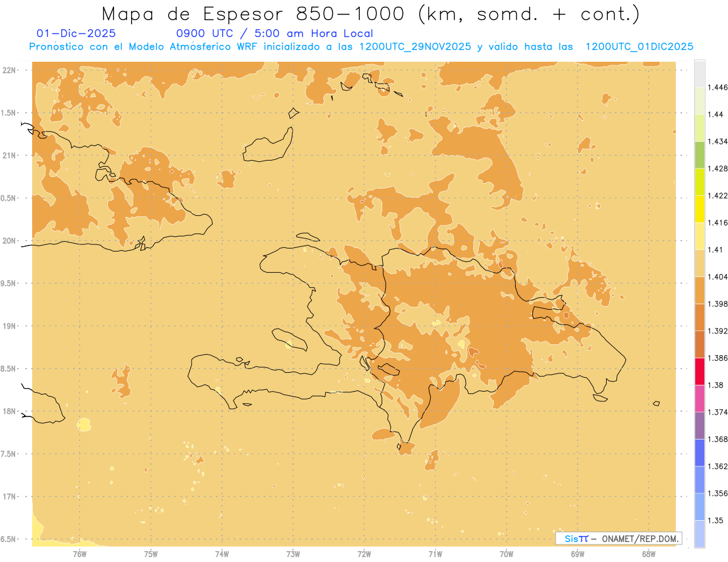Screen dimensions: 728x562
Task: Click the 76W longitude label
Action: tap(79, 554)
